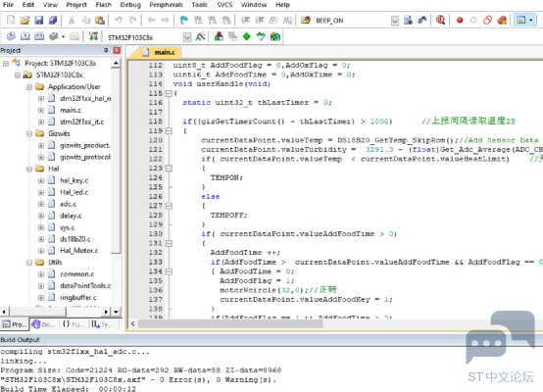Navigate backwards with the left arrow icon
543x392 pixels.
pos(151,20)
